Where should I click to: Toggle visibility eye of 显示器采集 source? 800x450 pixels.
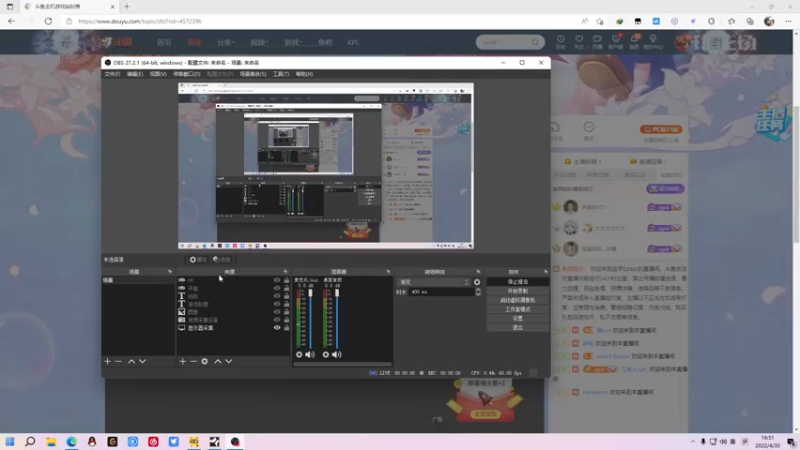click(x=277, y=328)
